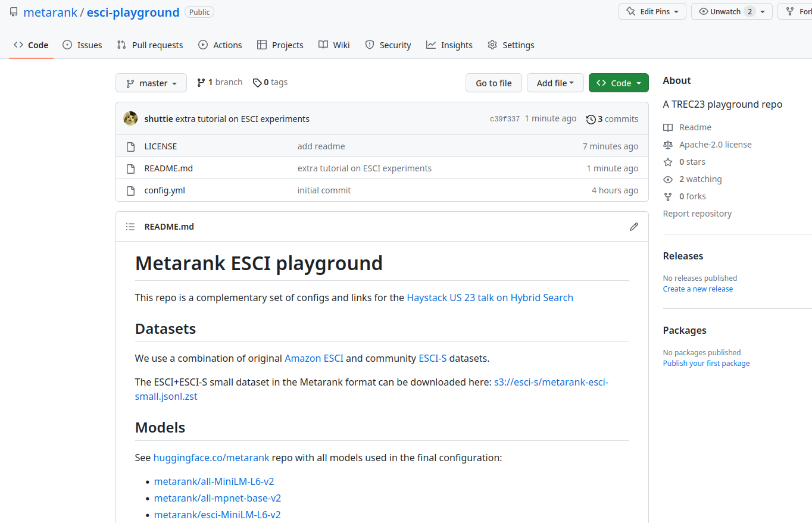Viewport: 812px width, 523px height.
Task: Open the README.md file in list
Action: 168,168
